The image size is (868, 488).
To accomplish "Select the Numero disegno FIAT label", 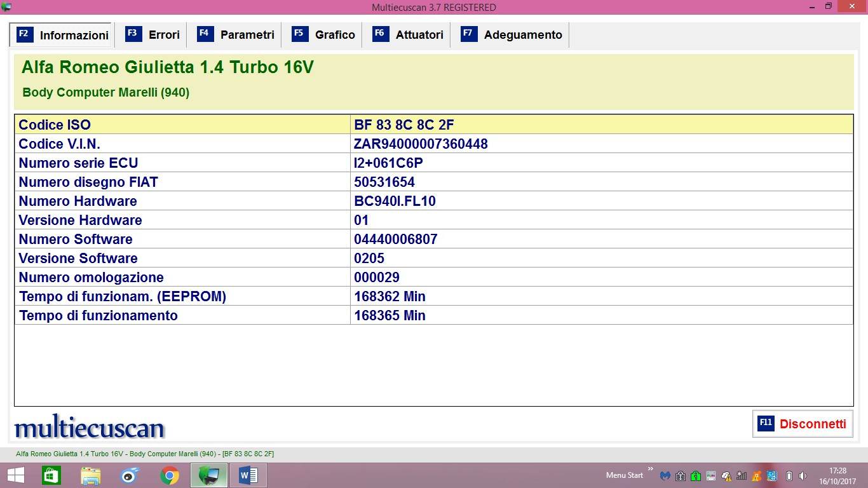I will point(88,182).
